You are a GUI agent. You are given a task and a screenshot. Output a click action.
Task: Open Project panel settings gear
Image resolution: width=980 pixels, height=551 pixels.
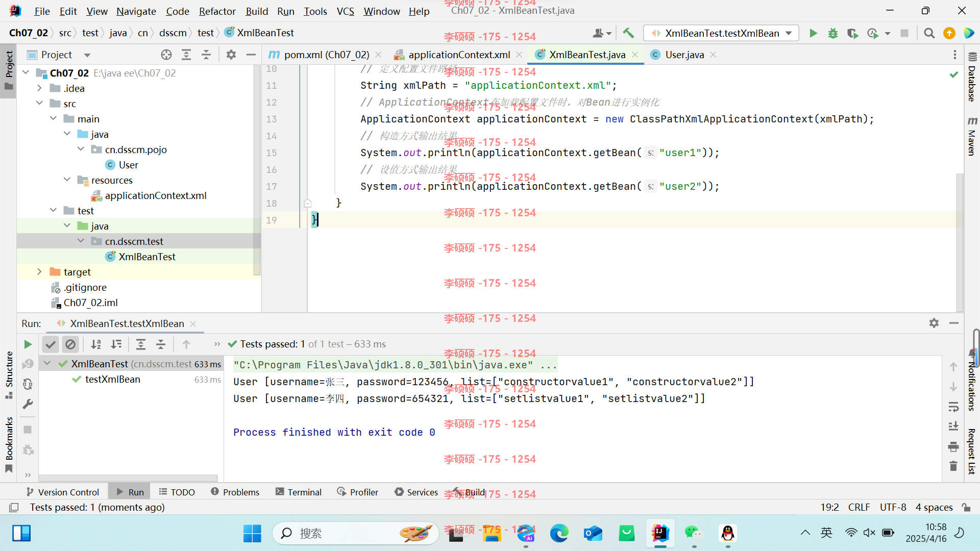(x=231, y=55)
